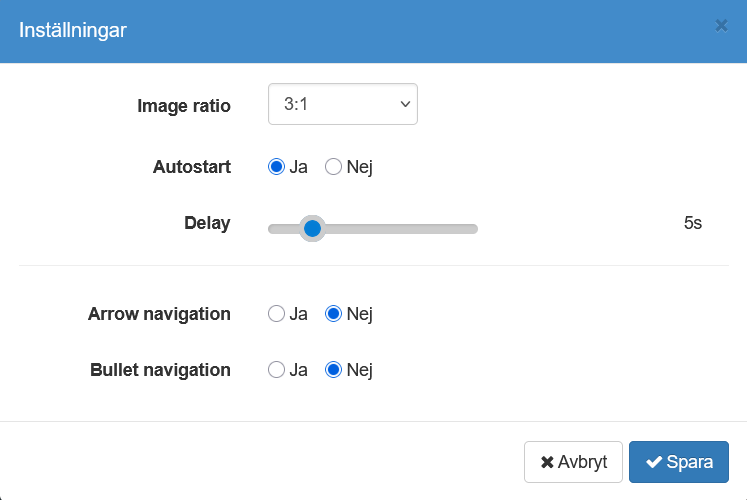Select Ja for Autostart
747x500 pixels.
277,167
